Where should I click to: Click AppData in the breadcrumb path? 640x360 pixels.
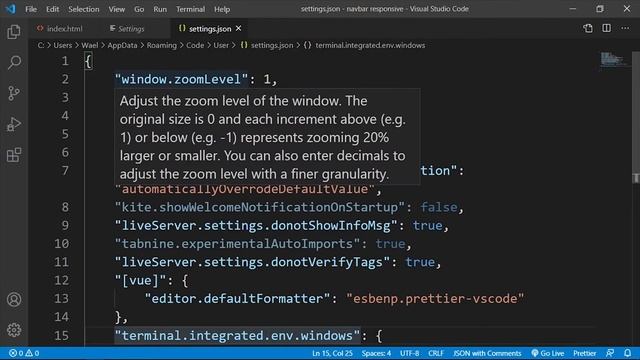point(122,45)
